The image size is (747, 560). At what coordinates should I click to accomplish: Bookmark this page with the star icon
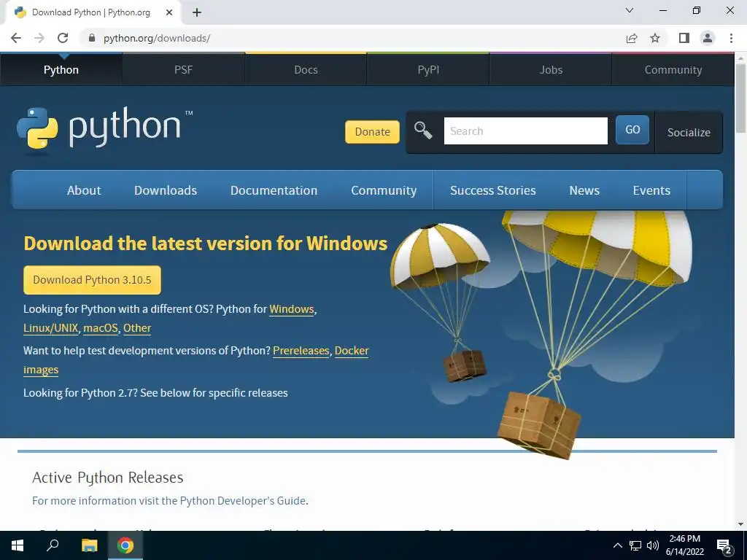655,38
